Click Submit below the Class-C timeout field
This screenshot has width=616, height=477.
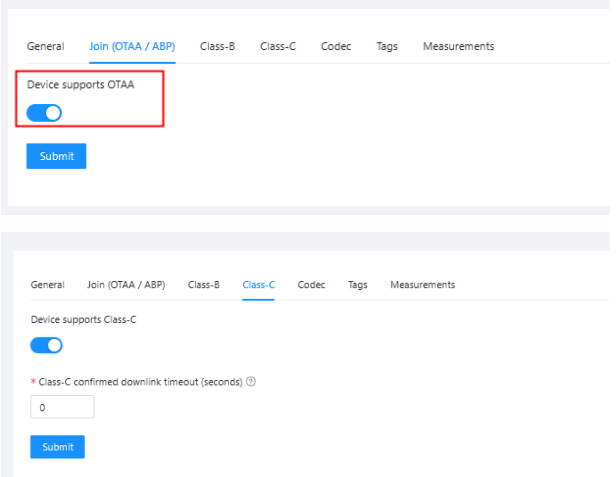57,446
